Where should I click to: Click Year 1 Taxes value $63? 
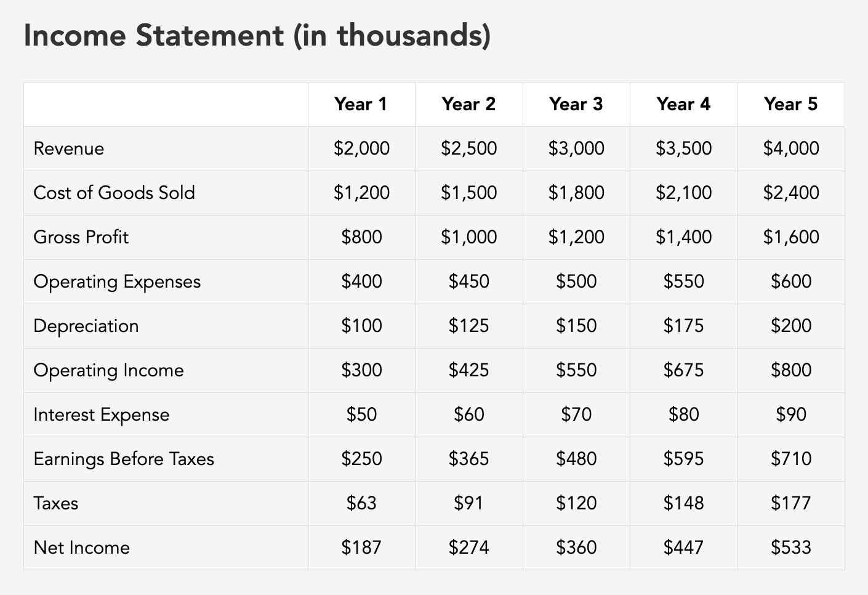(361, 503)
